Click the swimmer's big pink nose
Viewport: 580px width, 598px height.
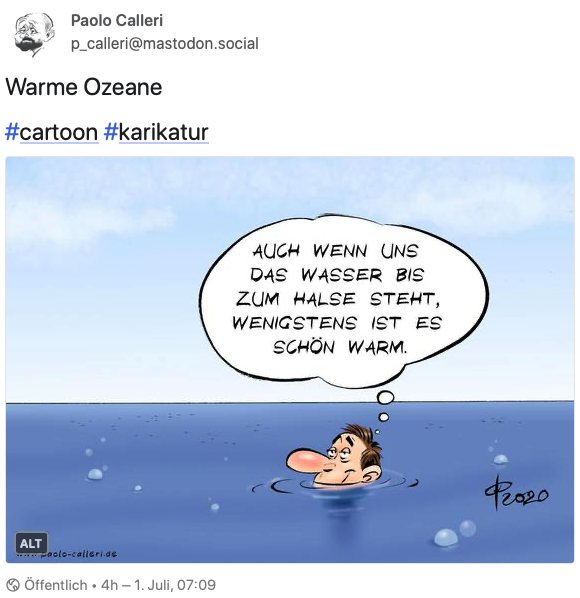tap(305, 461)
